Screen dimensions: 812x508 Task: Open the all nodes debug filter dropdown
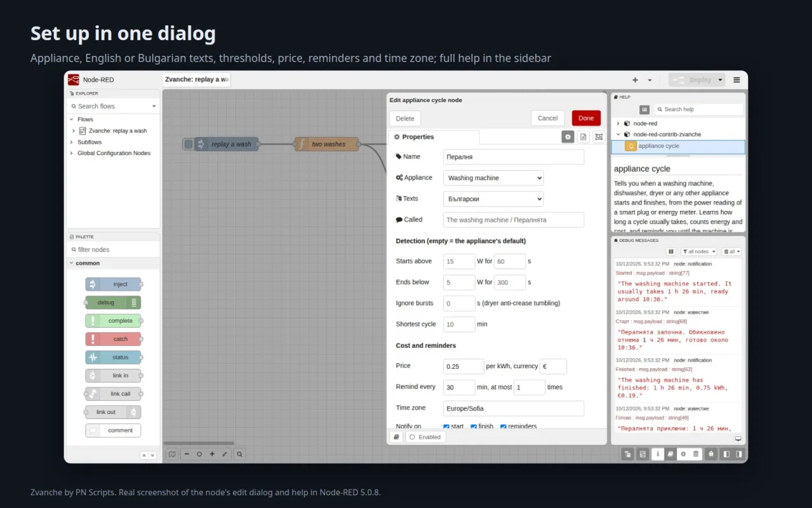click(x=698, y=251)
